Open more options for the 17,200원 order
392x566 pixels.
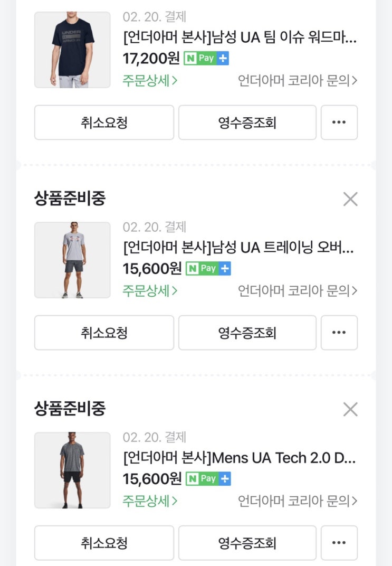click(x=339, y=122)
